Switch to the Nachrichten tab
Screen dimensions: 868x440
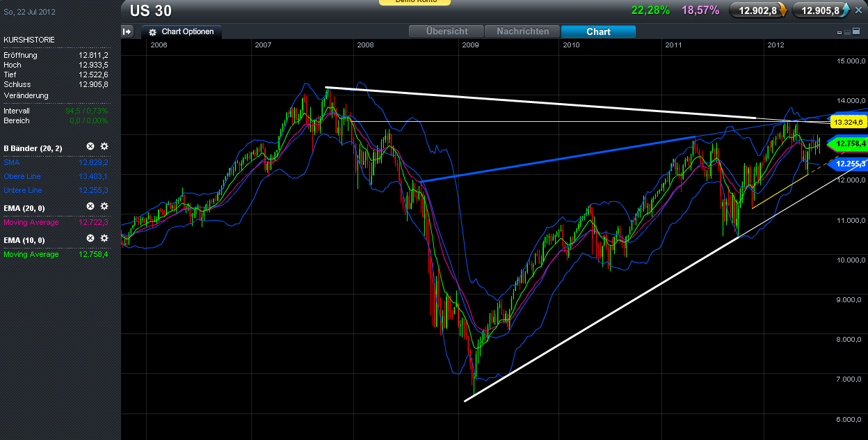click(522, 31)
